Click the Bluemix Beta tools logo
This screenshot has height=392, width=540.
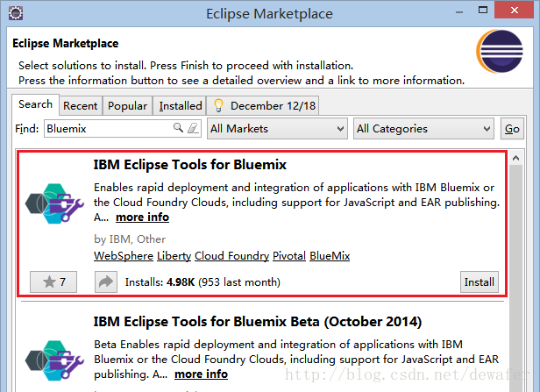54,360
